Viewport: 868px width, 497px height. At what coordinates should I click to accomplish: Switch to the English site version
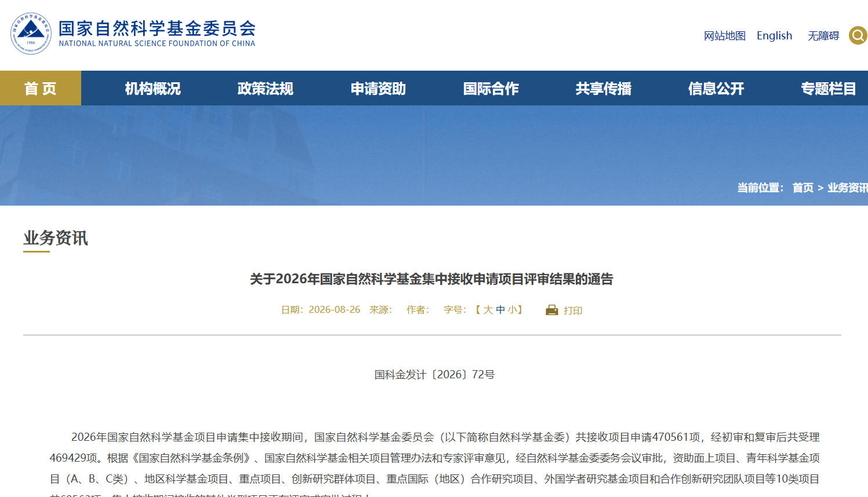[775, 36]
